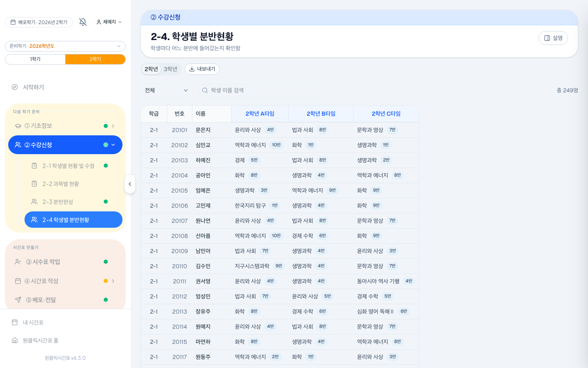
Task: Click the users icon for 2-4 학생별 분반현황
Action: point(34,220)
